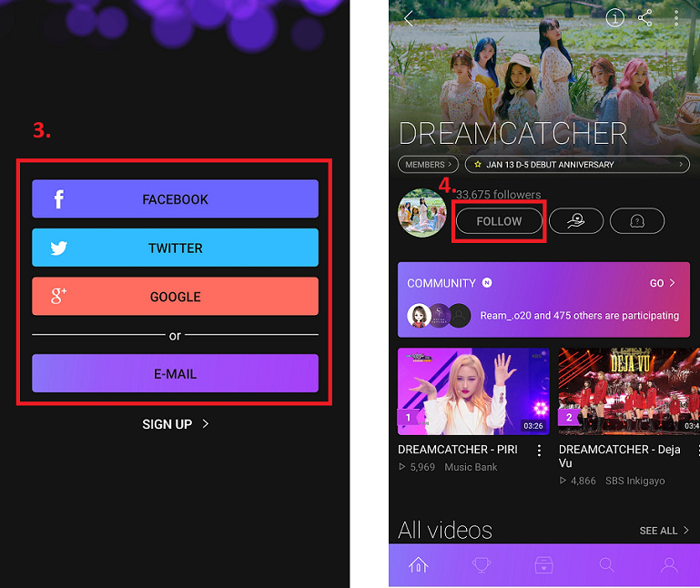Open the SIGN UP link

tap(175, 423)
